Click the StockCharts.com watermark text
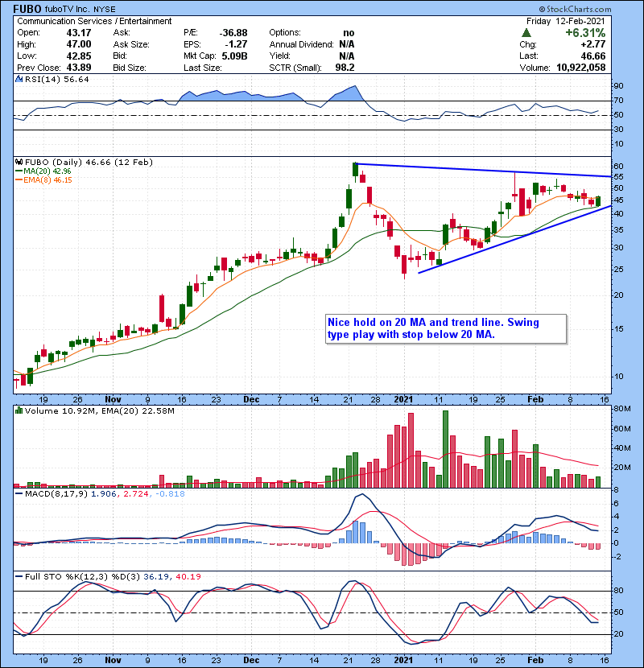The image size is (644, 668). click(x=575, y=9)
